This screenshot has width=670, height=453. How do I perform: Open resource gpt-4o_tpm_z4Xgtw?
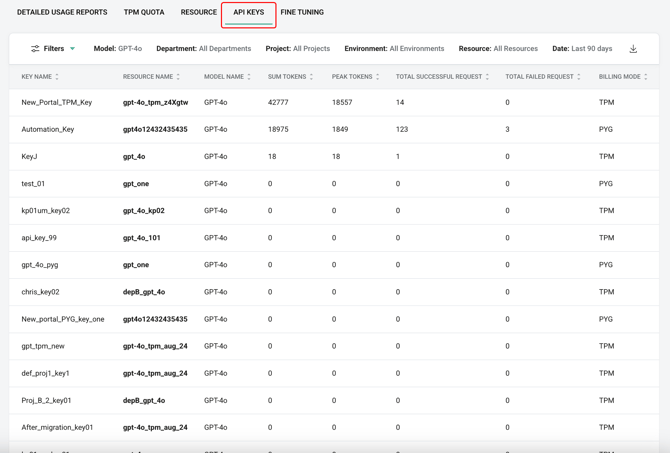tap(156, 103)
